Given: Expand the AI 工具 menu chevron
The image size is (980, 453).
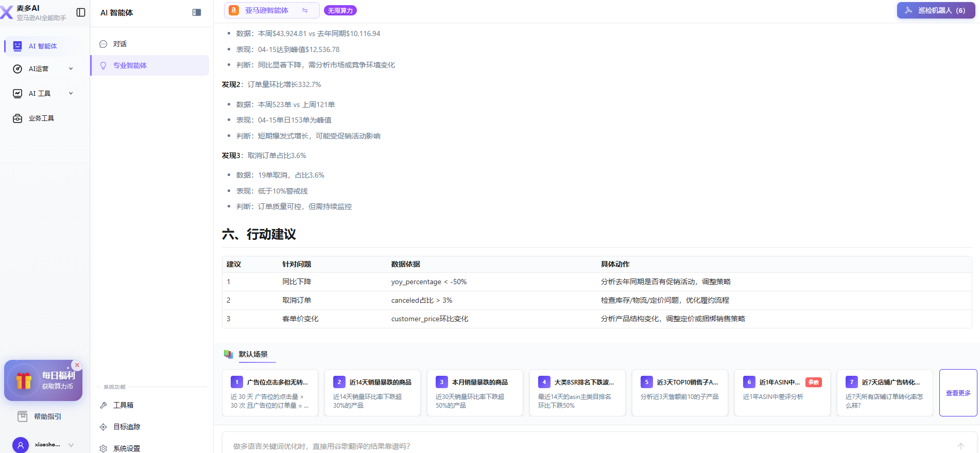Looking at the screenshot, I should 71,94.
